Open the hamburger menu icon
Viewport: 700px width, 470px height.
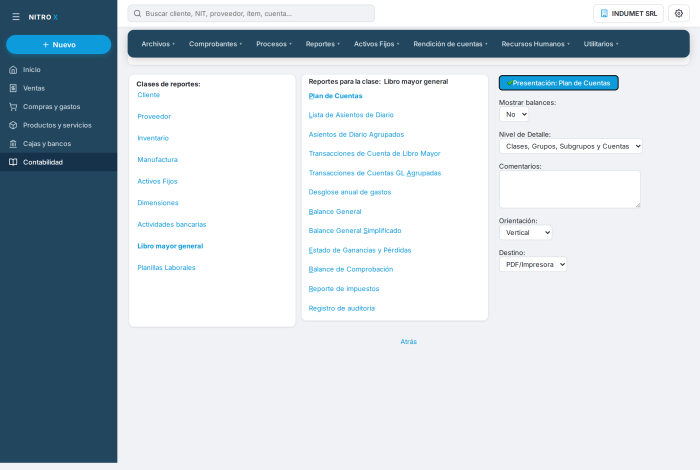pyautogui.click(x=16, y=17)
